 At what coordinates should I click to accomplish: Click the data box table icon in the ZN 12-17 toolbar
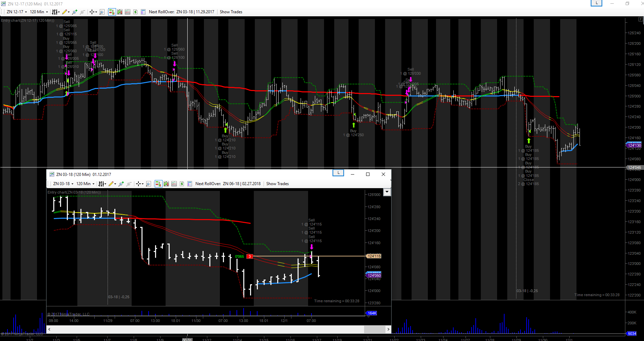pyautogui.click(x=143, y=12)
